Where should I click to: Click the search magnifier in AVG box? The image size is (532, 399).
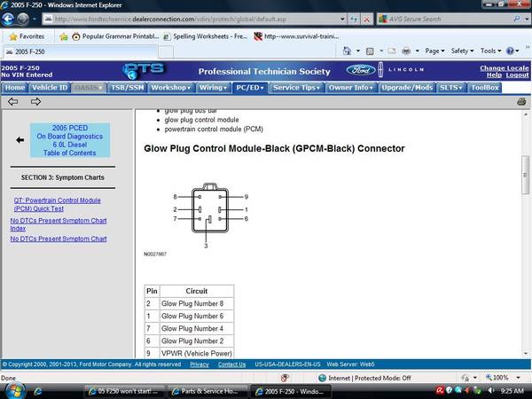(x=516, y=19)
